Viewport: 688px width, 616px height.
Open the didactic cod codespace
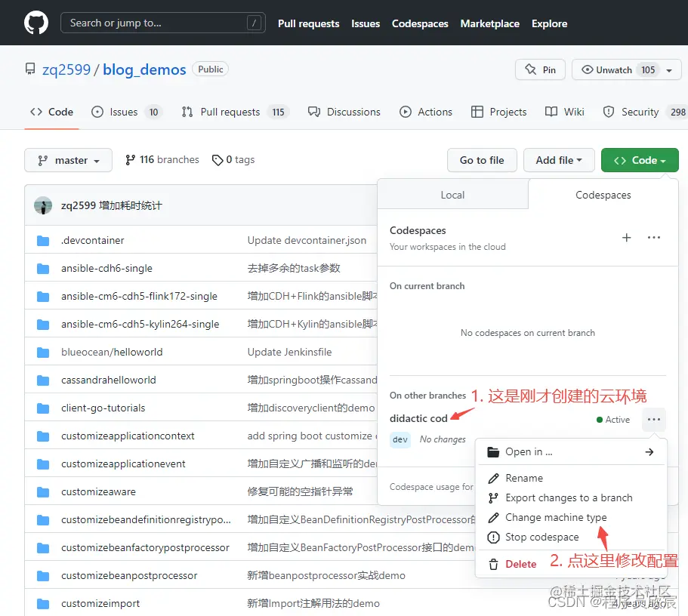click(418, 418)
